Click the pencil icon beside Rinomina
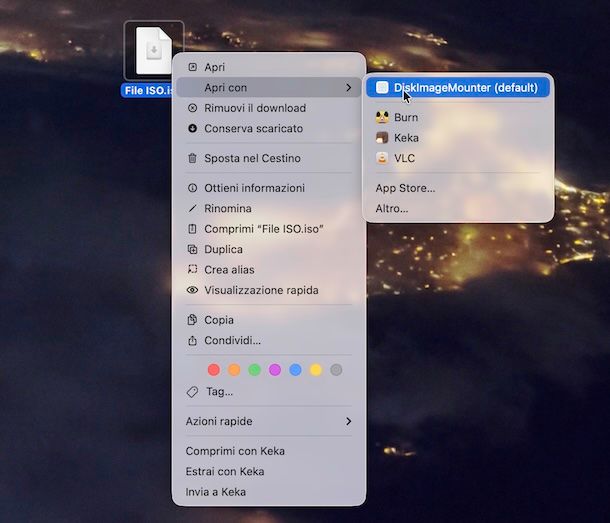This screenshot has height=523, width=610. tap(192, 208)
